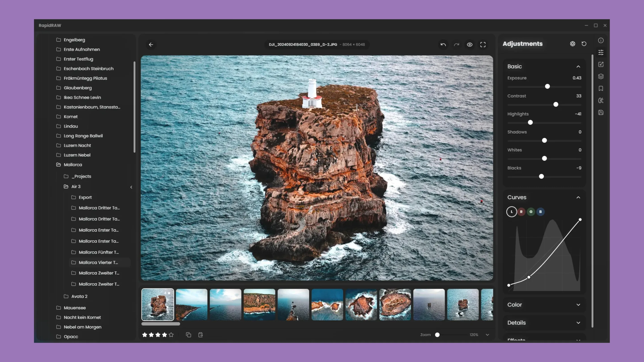Select the first filmstrip thumbnail with the star badge
The height and width of the screenshot is (362, 644).
click(158, 305)
